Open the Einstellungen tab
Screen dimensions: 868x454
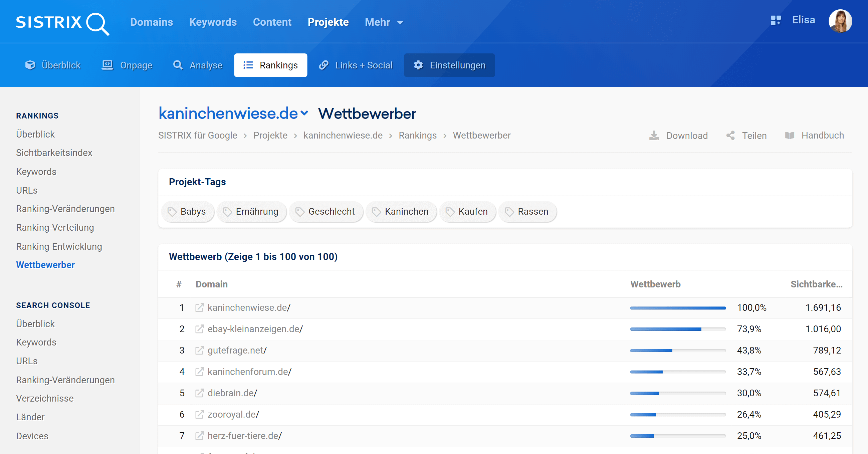click(x=449, y=65)
